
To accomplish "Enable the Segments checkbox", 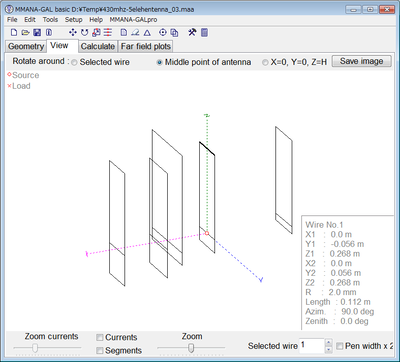I will (100, 350).
